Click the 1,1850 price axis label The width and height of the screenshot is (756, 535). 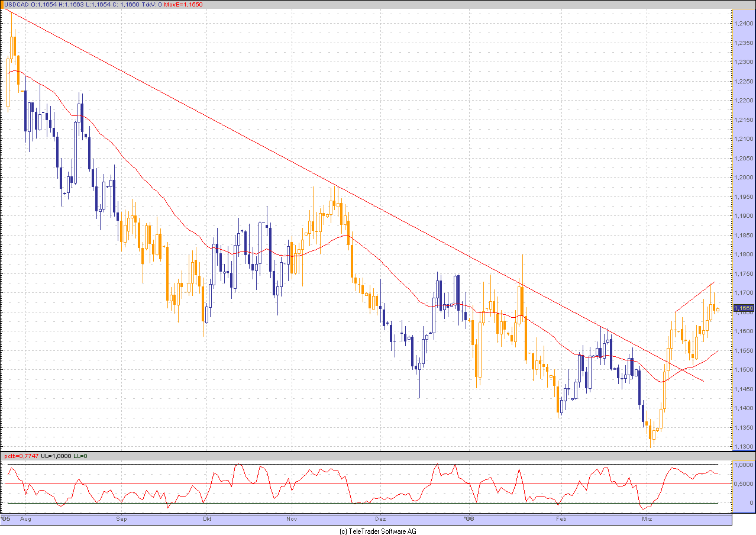[x=744, y=236]
